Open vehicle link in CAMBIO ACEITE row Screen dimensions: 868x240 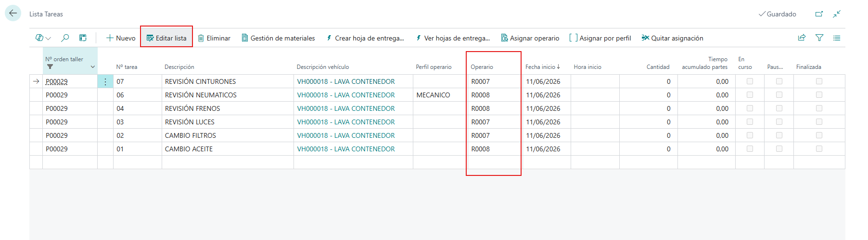coord(346,149)
